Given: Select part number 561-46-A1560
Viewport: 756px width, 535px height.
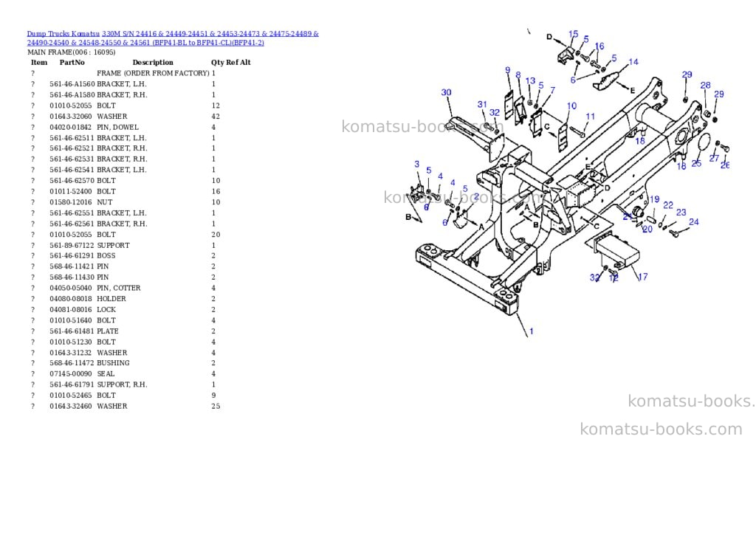Looking at the screenshot, I should pos(72,84).
